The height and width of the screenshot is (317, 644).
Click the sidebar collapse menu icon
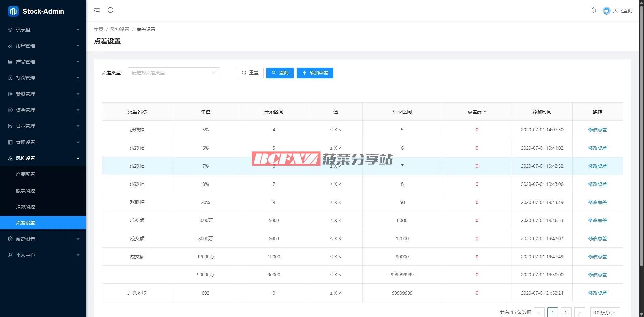point(97,11)
